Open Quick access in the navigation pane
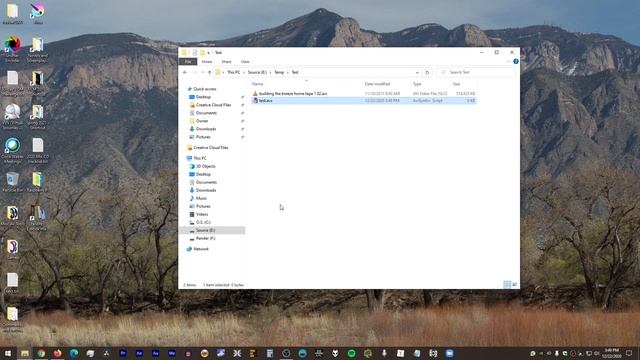 204,89
